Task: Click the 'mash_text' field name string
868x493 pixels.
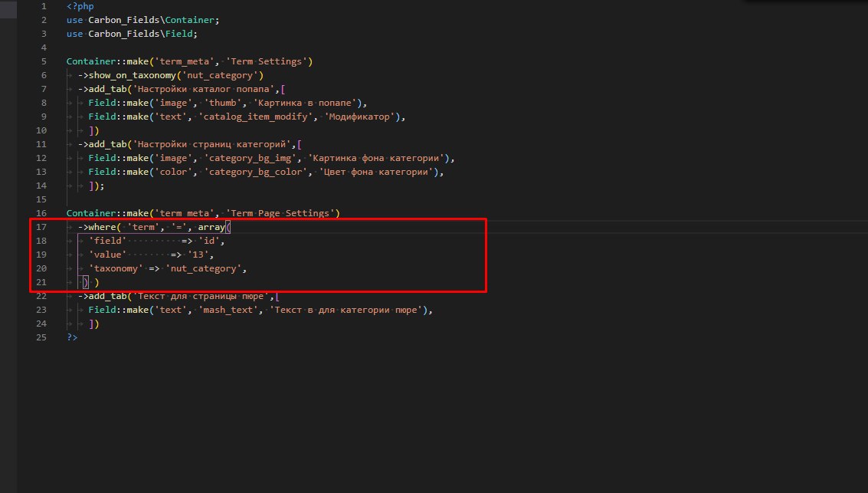Action: click(228, 311)
